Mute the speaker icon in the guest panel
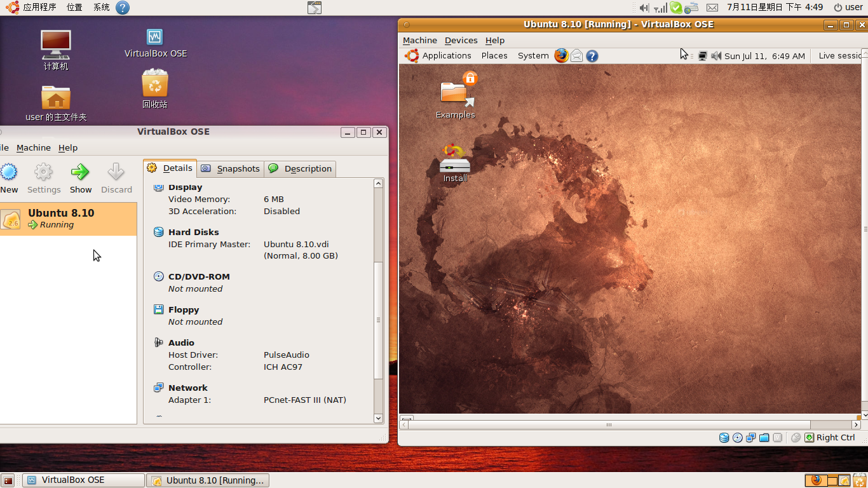The width and height of the screenshot is (868, 488). (x=716, y=55)
